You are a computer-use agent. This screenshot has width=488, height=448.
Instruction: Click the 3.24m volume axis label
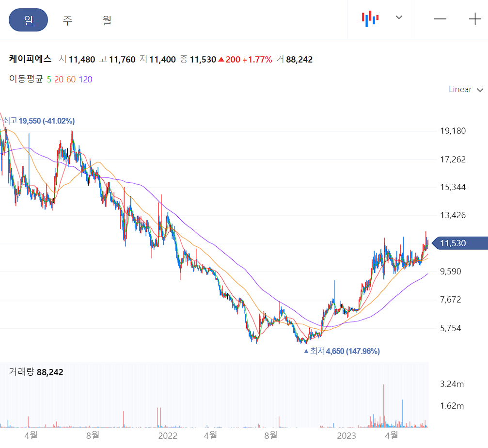[x=452, y=384]
